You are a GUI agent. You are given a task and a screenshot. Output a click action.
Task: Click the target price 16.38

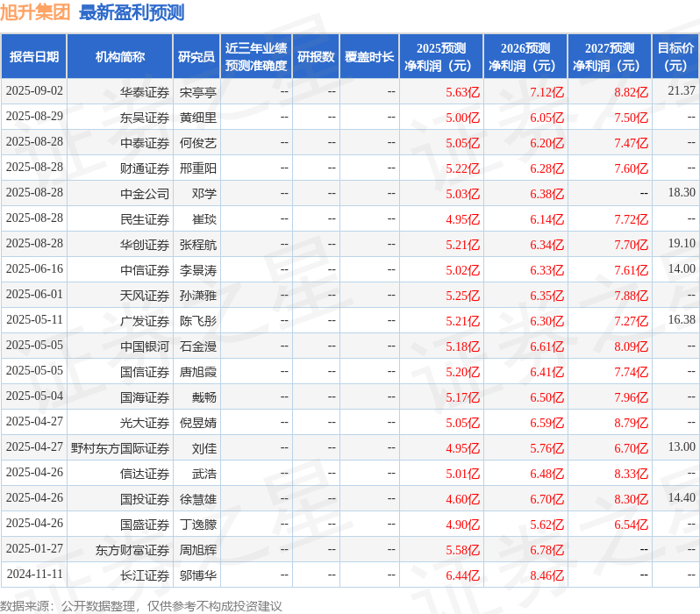coord(682,320)
